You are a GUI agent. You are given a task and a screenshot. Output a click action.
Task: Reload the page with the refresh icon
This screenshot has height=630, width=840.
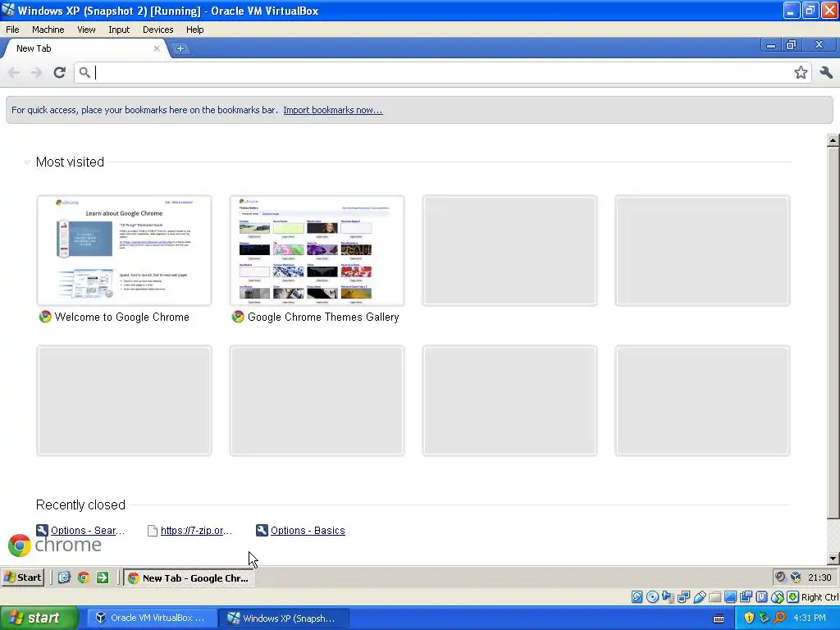tap(59, 72)
